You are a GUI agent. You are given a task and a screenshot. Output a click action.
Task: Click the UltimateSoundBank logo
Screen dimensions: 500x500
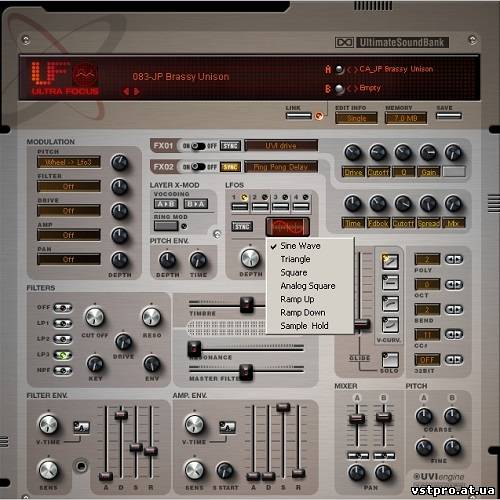pos(392,42)
